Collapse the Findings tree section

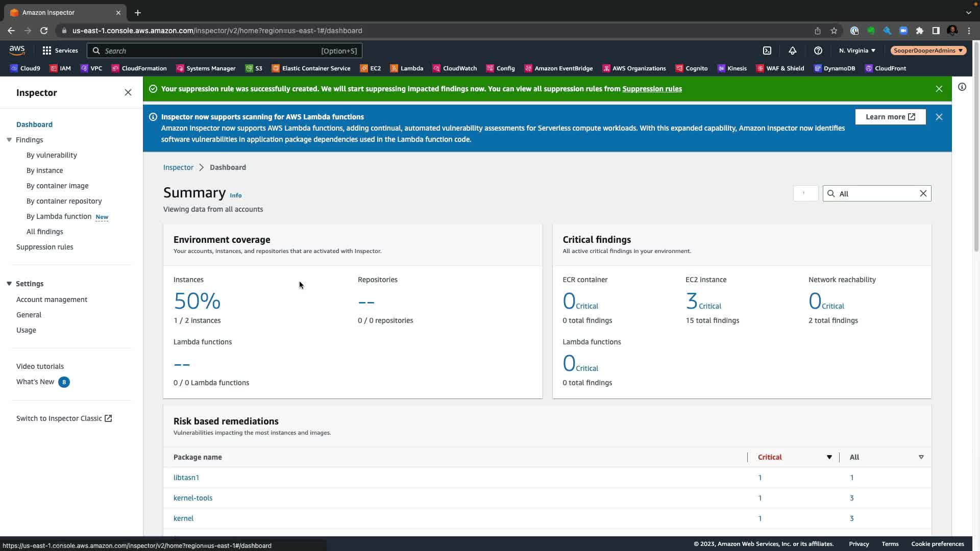9,140
